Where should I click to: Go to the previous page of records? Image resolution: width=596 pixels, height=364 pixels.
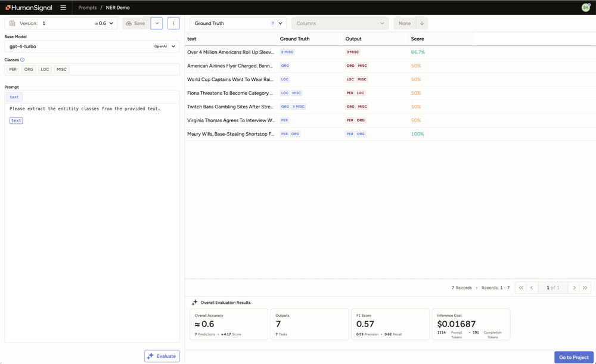[532, 288]
